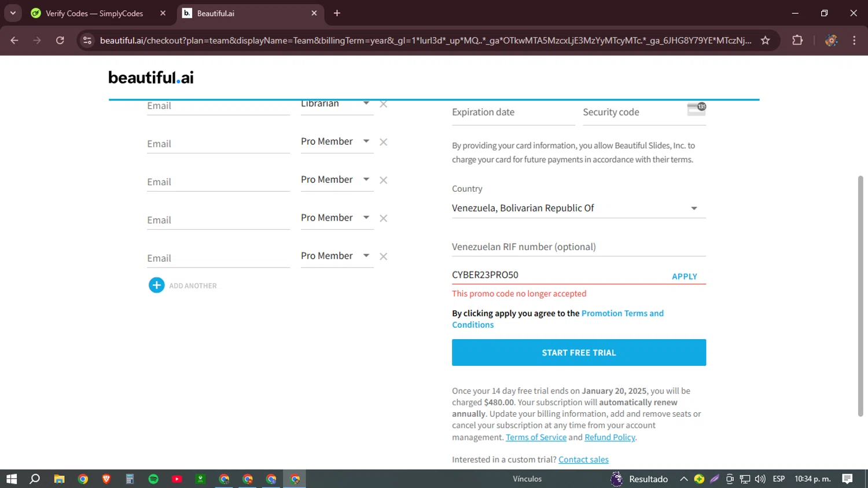Open File Explorer from the taskbar

pos(59,479)
